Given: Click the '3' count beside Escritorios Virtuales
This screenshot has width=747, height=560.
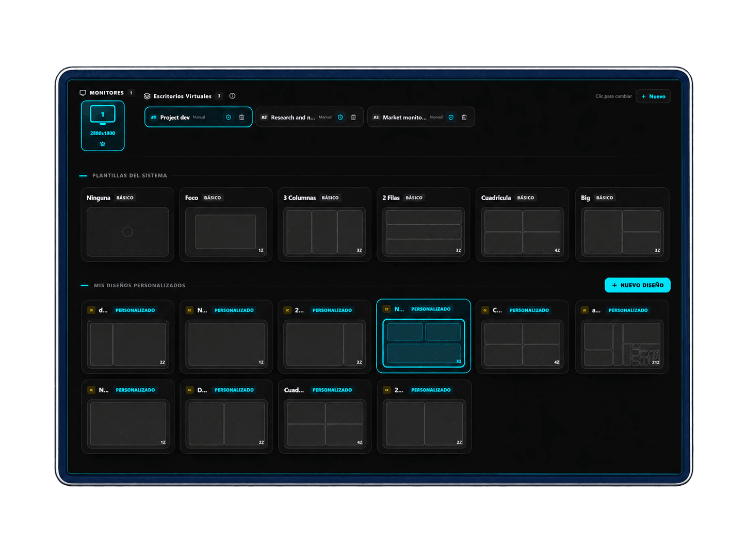Looking at the screenshot, I should (219, 96).
